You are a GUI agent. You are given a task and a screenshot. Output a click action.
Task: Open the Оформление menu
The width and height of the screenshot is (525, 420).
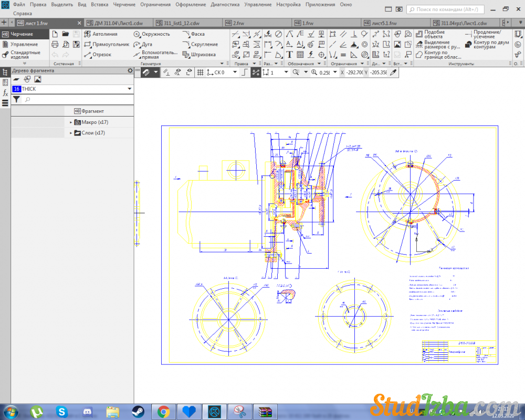191,4
